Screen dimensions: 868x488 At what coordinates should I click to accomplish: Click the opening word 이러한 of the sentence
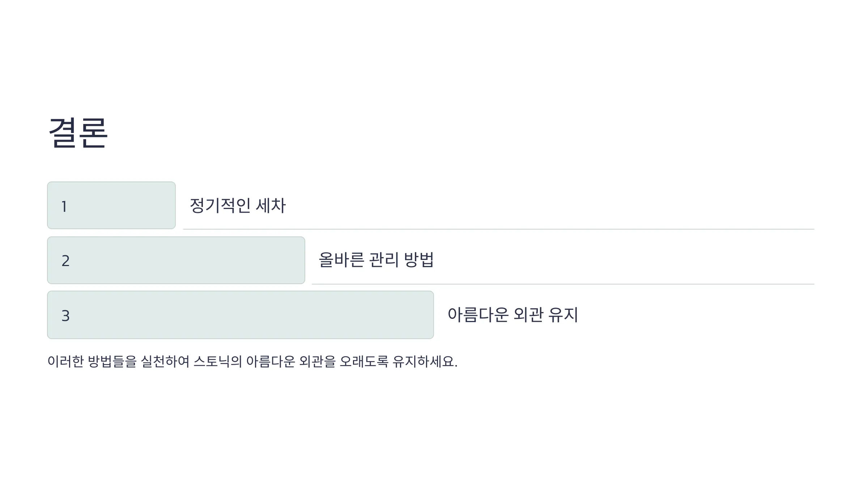66,361
